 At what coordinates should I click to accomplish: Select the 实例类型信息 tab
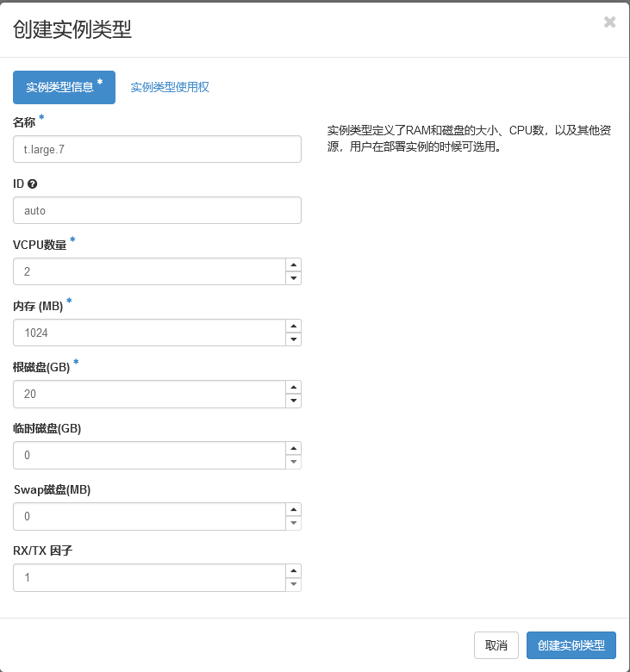[x=64, y=87]
